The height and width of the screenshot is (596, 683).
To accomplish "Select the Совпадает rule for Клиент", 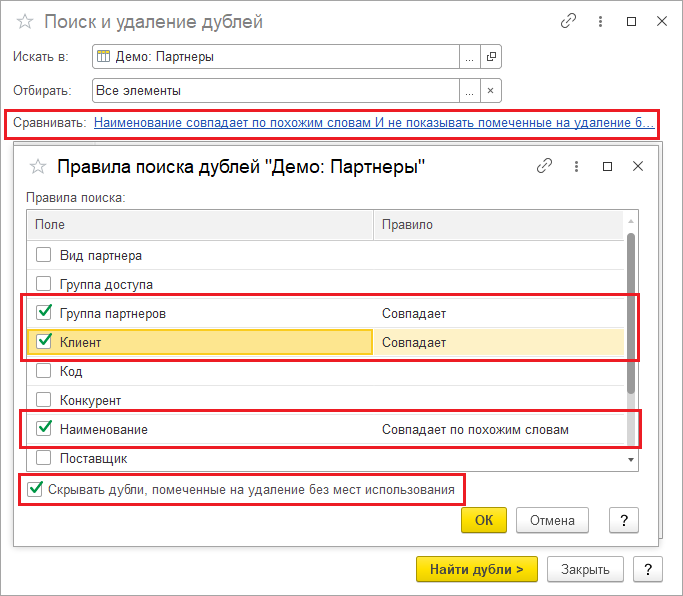I will 414,342.
